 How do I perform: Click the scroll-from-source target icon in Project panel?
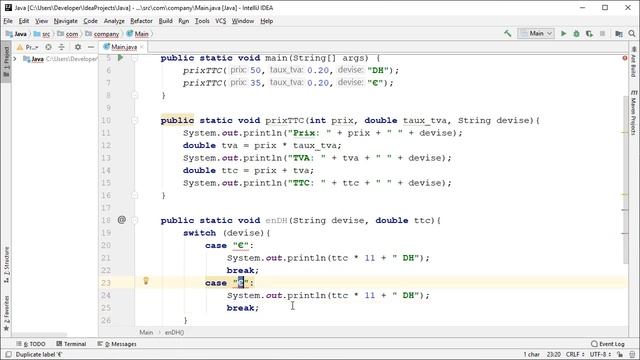tap(49, 47)
